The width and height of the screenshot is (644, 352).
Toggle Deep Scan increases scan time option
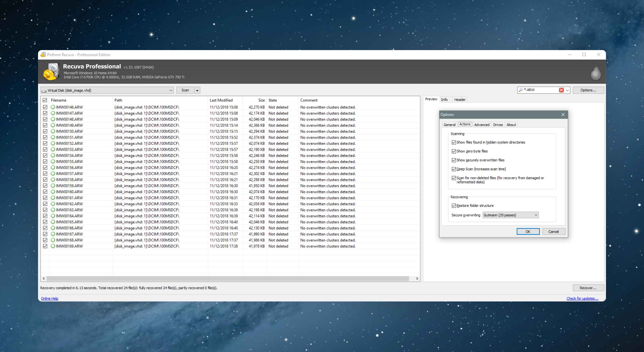coord(454,169)
